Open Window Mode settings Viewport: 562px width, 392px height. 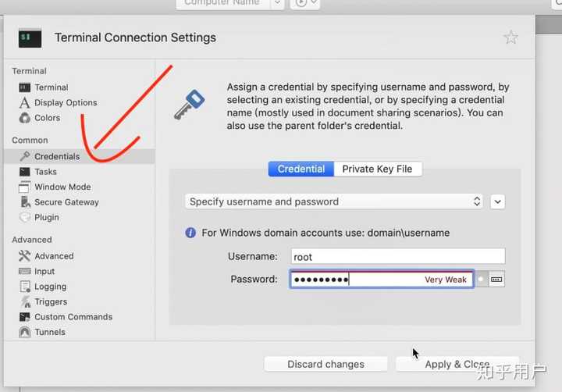click(x=62, y=187)
